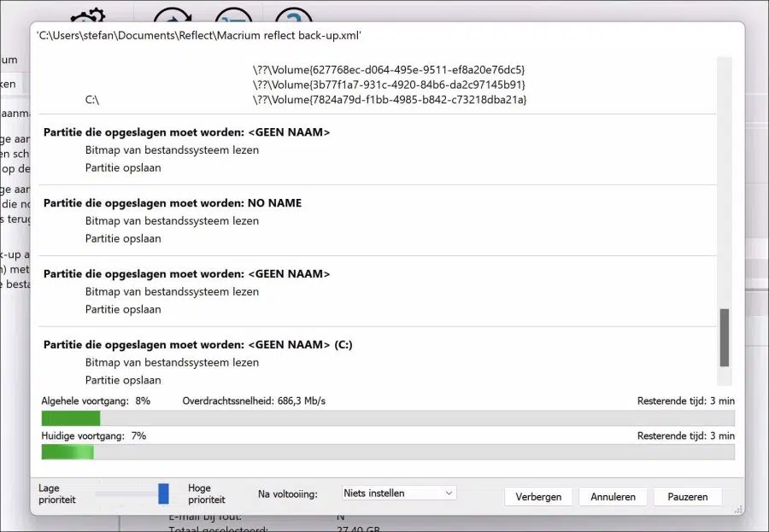
Task: Click 'Bitmap van bestandssysteem lezen' under (C:) partition
Action: point(172,362)
